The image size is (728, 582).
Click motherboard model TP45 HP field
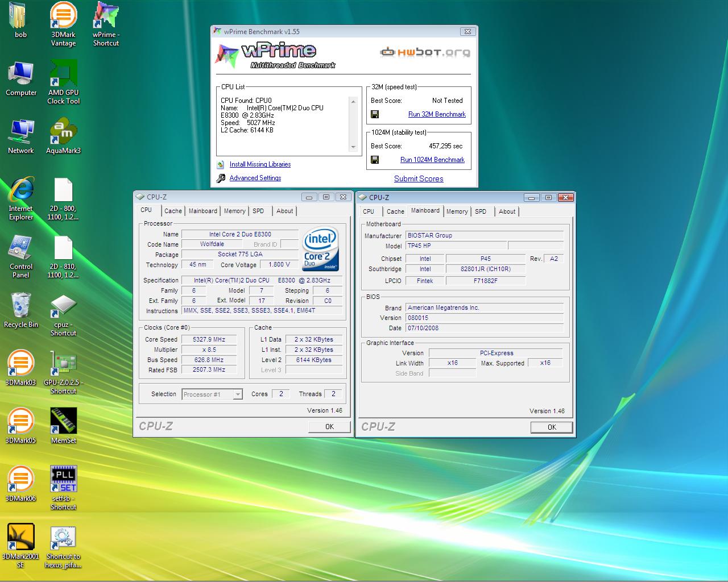click(456, 246)
